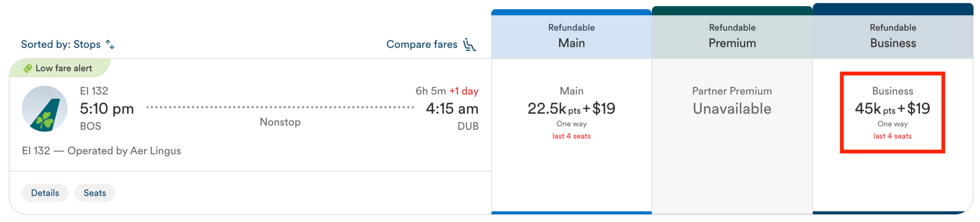This screenshot has height=222, width=980.
Task: Open the Compare fares link
Action: [x=422, y=45]
